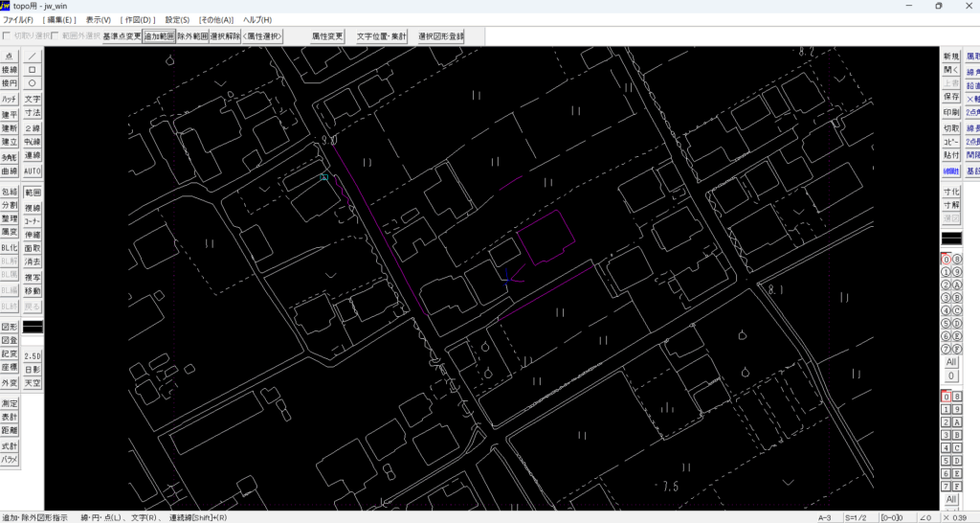Open the [編集(E)] menu

pos(60,20)
